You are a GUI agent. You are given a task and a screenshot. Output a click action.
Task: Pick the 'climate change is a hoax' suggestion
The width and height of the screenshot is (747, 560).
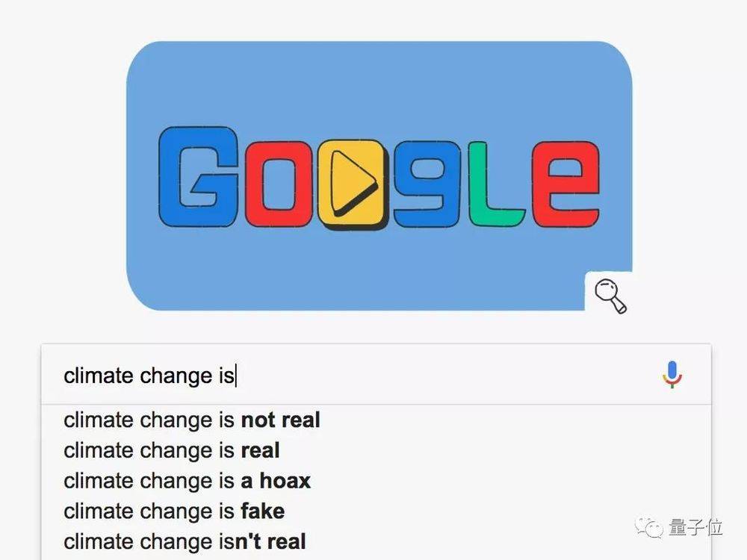point(187,481)
